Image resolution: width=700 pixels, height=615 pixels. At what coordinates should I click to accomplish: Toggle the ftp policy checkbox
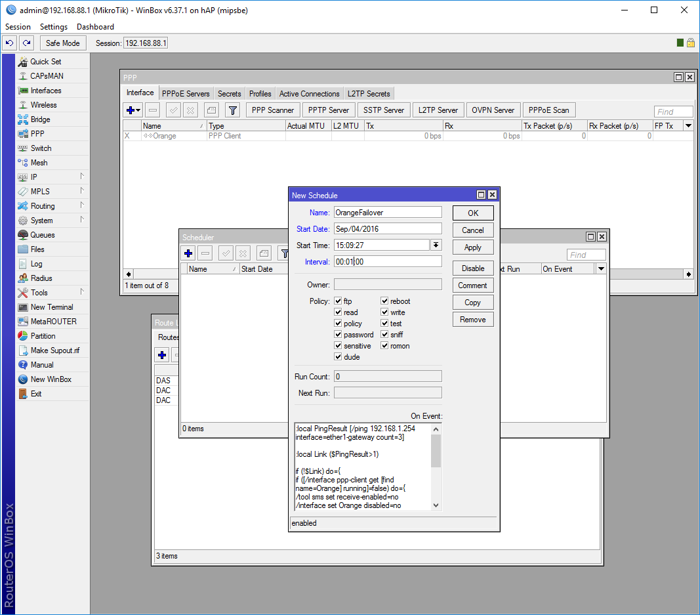click(x=338, y=301)
